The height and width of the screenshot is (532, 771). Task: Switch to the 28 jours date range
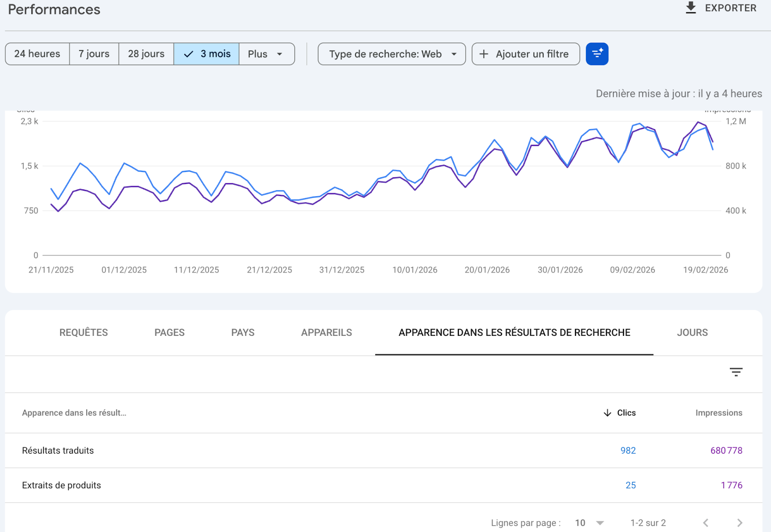(x=146, y=53)
